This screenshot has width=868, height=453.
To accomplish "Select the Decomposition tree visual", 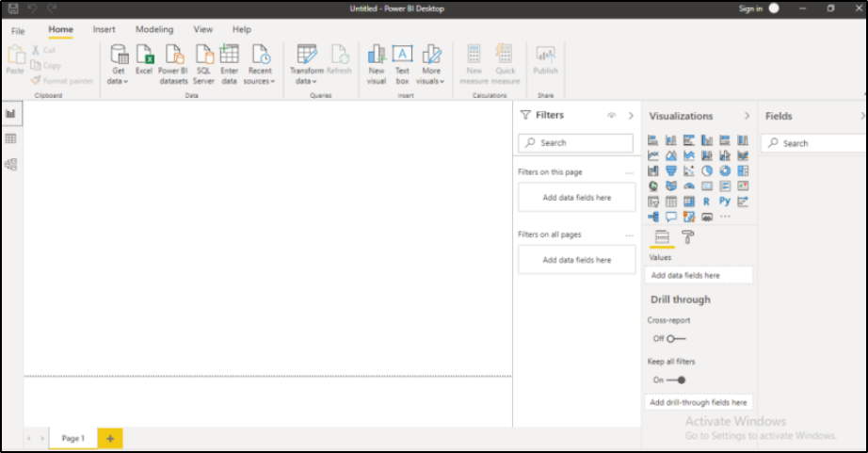I will click(653, 217).
